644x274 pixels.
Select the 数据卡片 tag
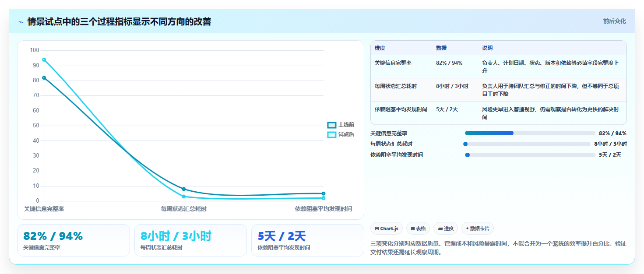point(478,228)
